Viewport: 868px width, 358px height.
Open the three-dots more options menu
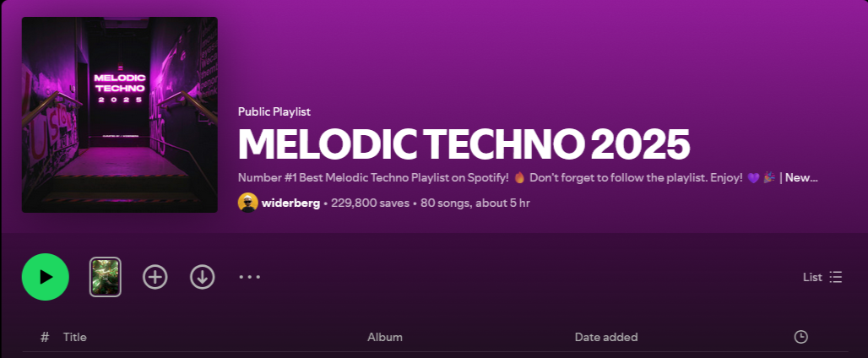[249, 277]
